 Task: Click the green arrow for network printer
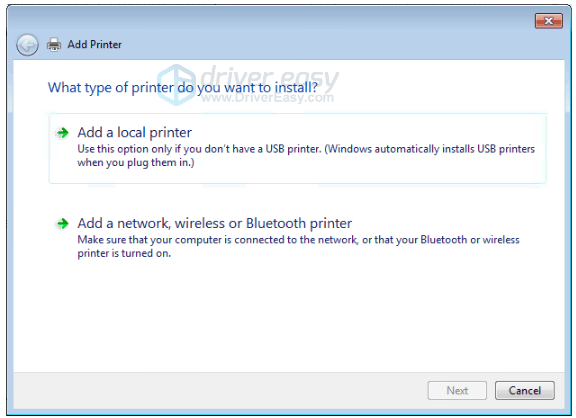point(63,223)
